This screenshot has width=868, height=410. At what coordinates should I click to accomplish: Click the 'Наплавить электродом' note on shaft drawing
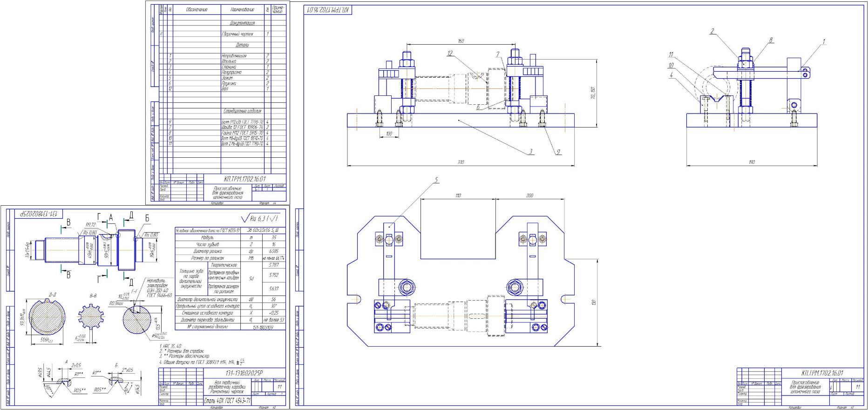click(x=159, y=288)
